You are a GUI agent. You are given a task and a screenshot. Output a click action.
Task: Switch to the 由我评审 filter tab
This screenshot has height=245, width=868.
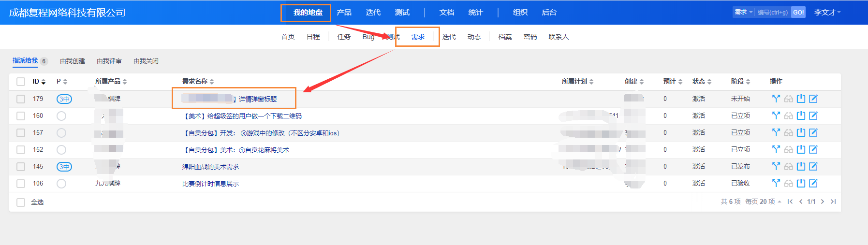(x=109, y=61)
